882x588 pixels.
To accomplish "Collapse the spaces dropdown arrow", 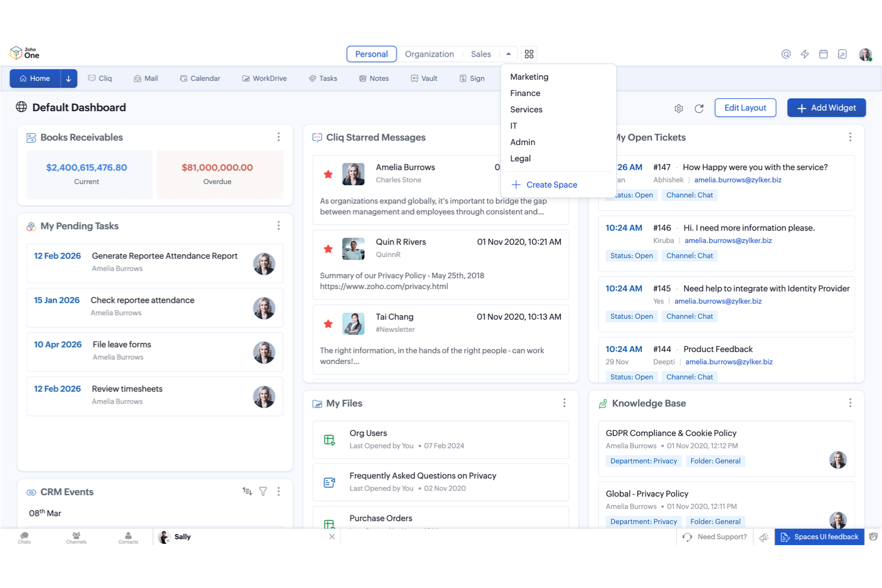I will 508,54.
